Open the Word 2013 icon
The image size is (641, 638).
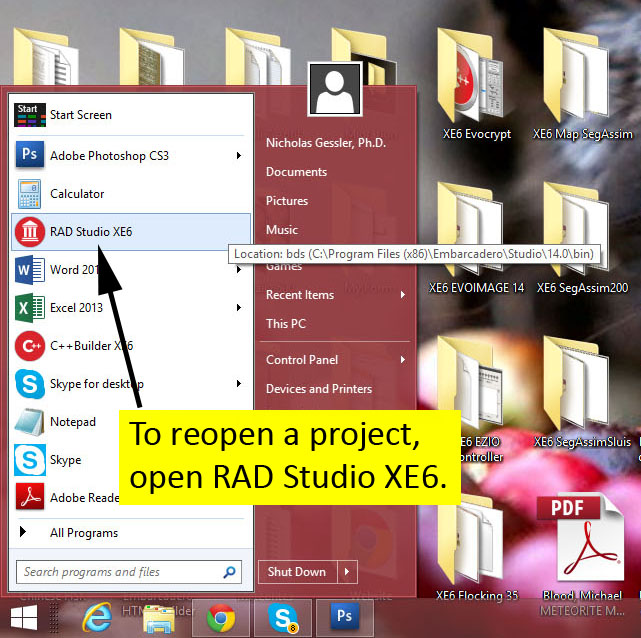point(29,270)
